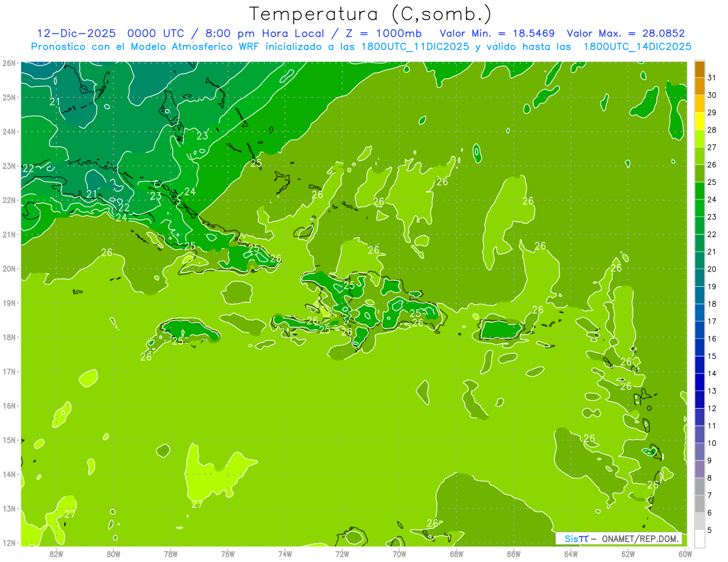Click the "16N" latitude label
This screenshot has width=728, height=562.
[x=8, y=406]
